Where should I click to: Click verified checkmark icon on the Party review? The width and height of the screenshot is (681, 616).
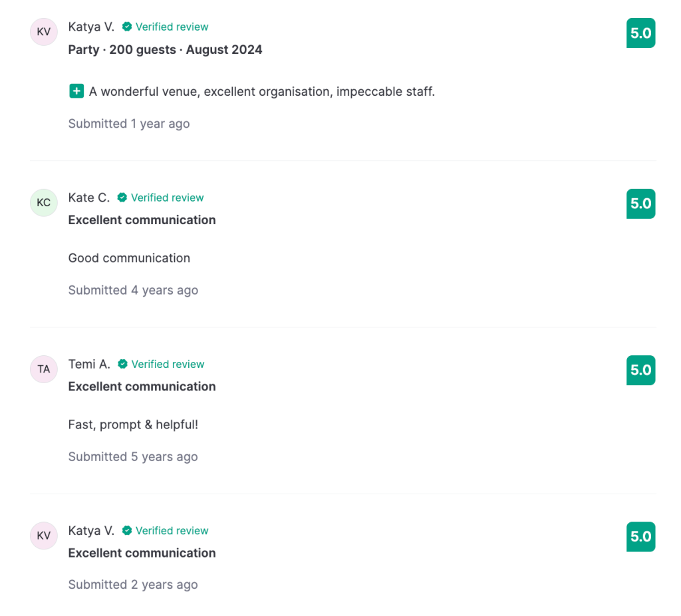point(127,27)
